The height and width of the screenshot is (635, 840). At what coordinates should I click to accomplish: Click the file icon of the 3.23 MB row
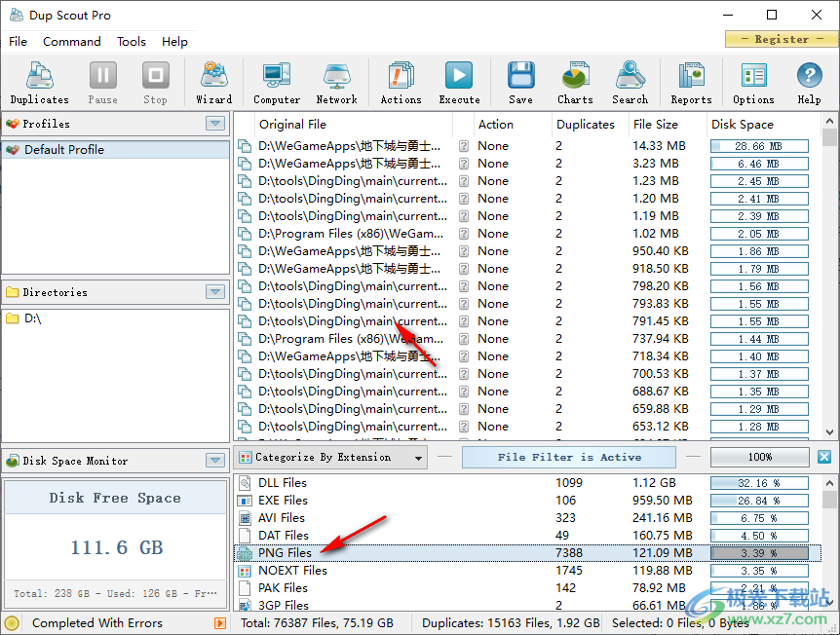245,164
